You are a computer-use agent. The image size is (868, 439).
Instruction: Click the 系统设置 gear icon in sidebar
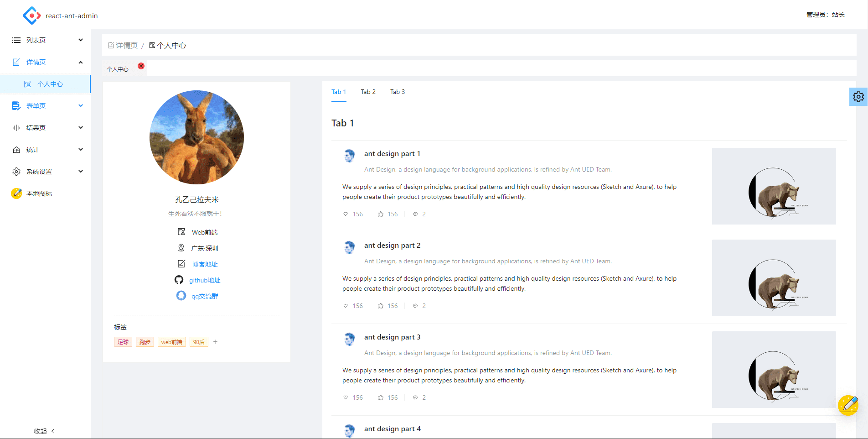[x=16, y=172]
